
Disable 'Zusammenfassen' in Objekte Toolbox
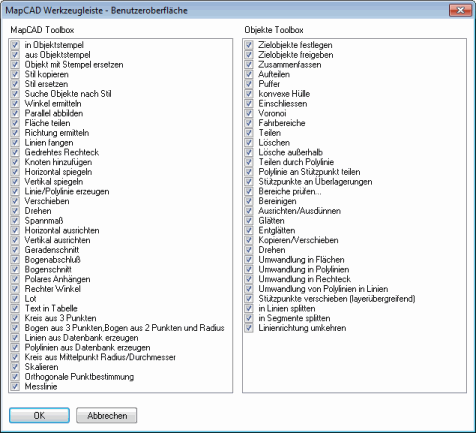[x=249, y=64]
